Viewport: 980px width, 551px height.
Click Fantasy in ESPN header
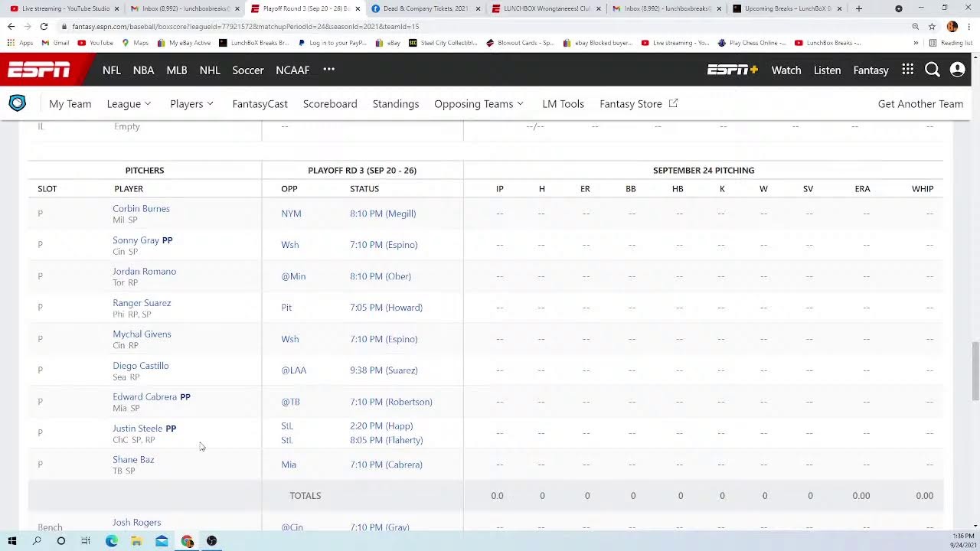[871, 70]
